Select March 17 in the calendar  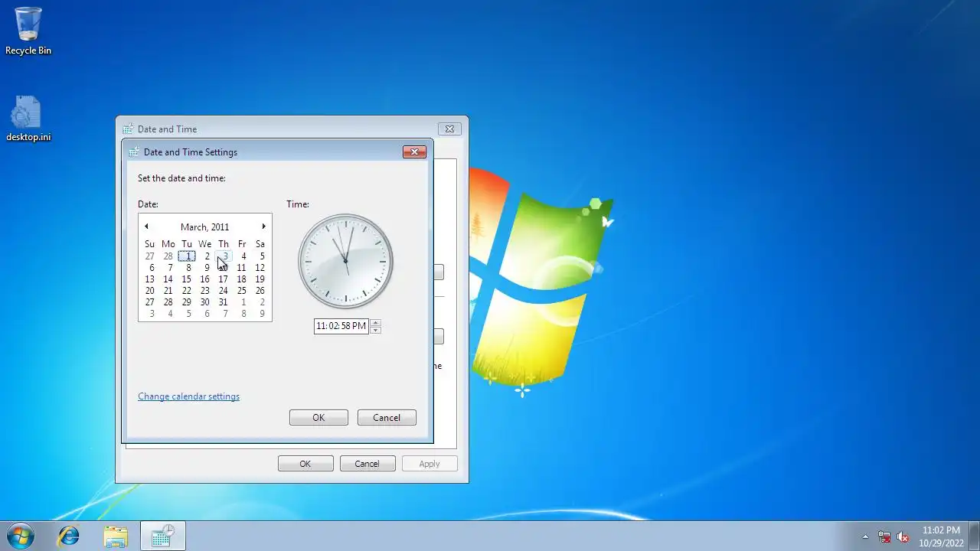[224, 279]
